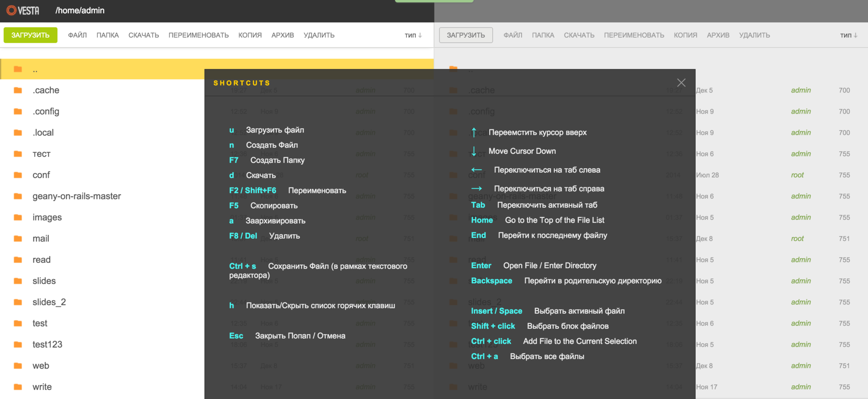Click the folder icon beside geany-on-rails-master
This screenshot has height=399, width=868.
coord(18,196)
